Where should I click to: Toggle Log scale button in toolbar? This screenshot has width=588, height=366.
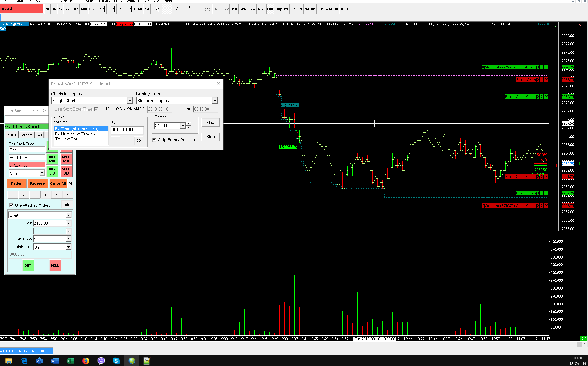[x=270, y=9]
